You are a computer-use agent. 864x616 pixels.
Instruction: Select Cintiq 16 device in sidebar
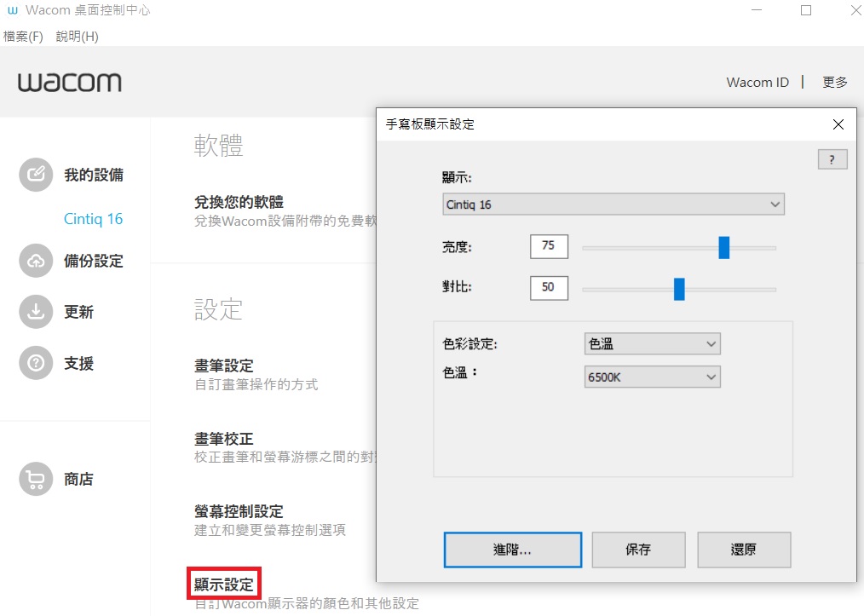pos(93,219)
